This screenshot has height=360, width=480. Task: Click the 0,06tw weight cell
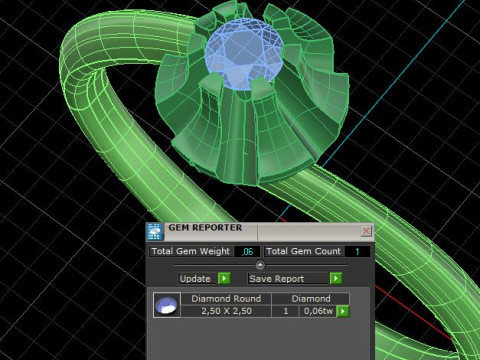tap(318, 311)
